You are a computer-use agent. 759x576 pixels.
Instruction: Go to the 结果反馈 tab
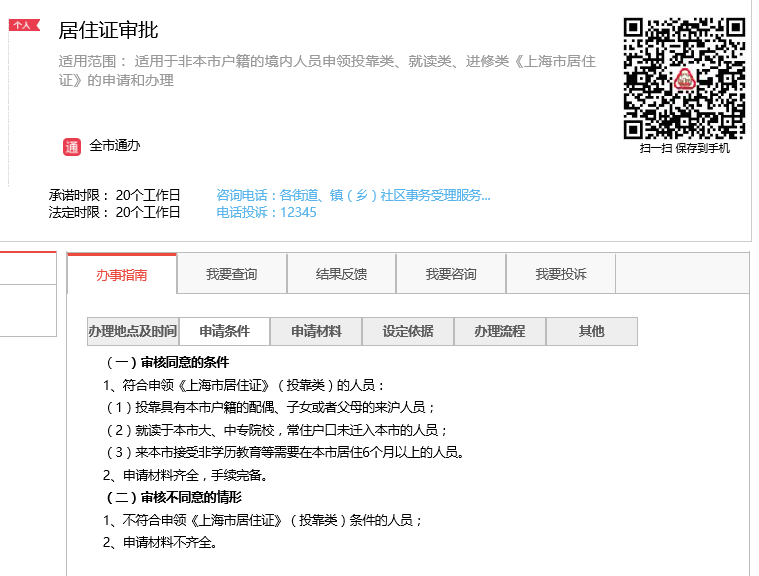341,274
